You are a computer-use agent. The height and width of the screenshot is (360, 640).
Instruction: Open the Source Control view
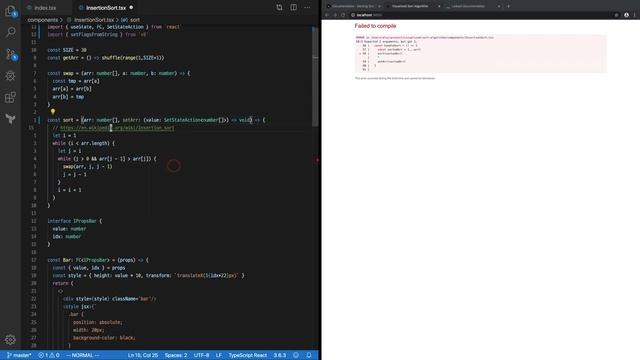pos(11,54)
